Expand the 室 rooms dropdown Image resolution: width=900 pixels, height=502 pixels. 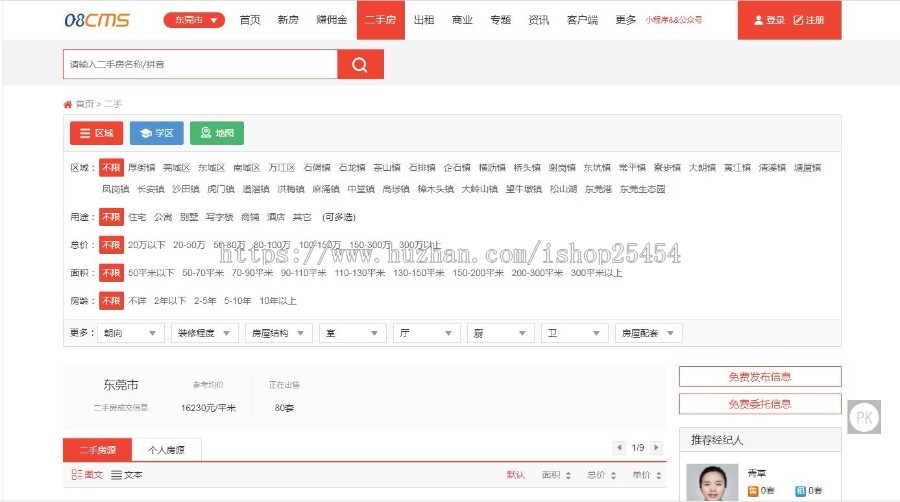tap(352, 333)
